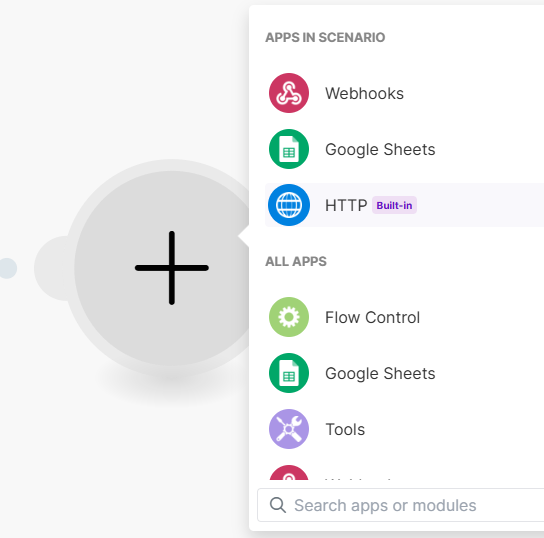
Task: Click the pale blue dot at the left edge
Action: tap(8, 268)
